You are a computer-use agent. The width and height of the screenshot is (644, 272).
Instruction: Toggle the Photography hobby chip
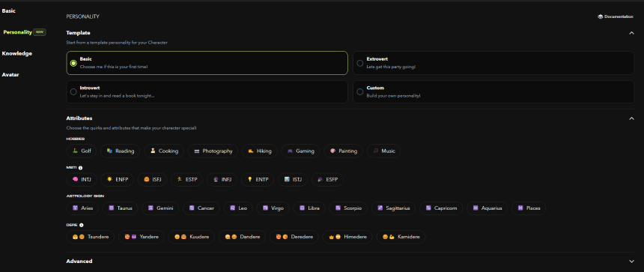point(213,151)
